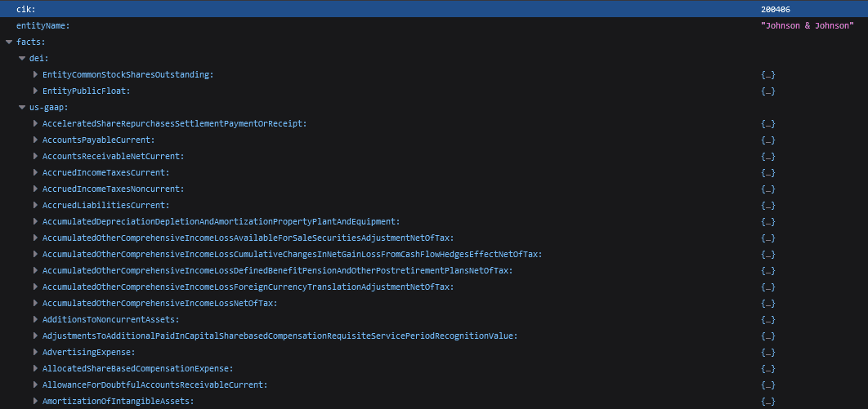Click AccruedIncomeTaxesNoncurrent label
This screenshot has width=868, height=409.
click(114, 189)
